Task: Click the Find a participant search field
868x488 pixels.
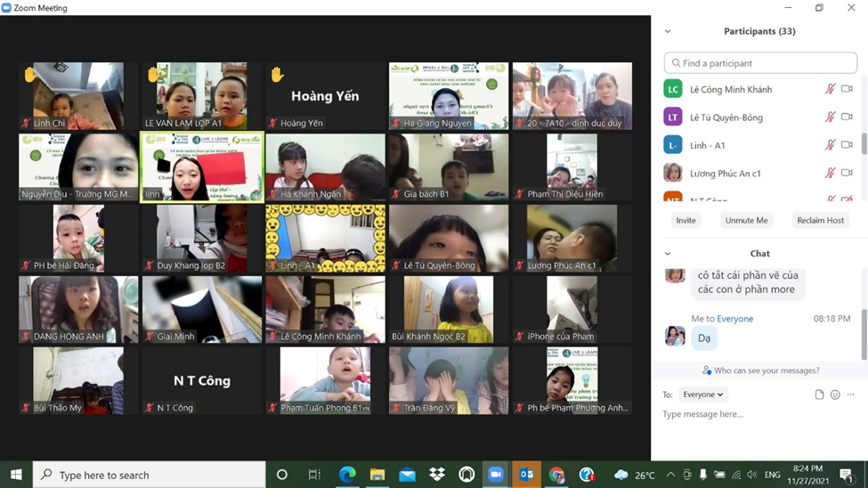Action: pos(760,63)
